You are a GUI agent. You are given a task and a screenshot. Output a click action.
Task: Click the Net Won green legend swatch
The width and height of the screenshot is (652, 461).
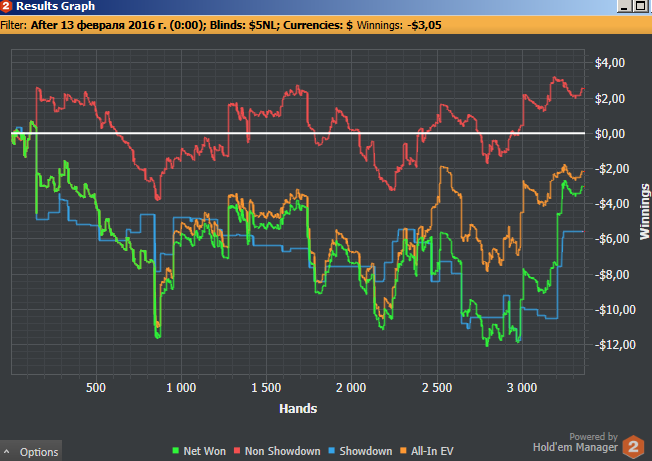[x=175, y=451]
